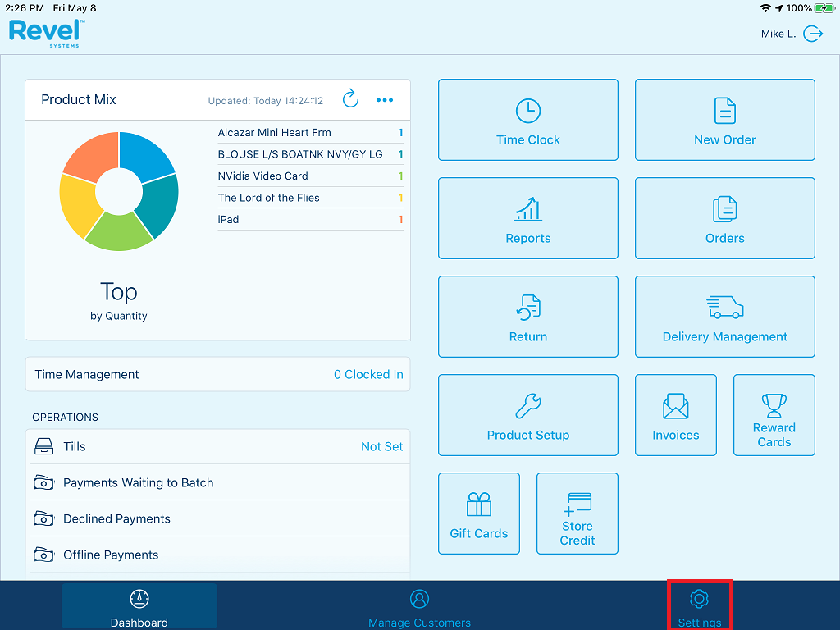Open the Time Clock tile
Viewport: 840px width, 630px height.
(527, 120)
